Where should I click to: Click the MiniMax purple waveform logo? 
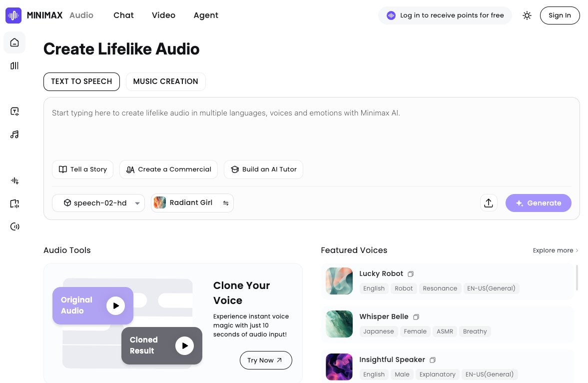point(13,15)
